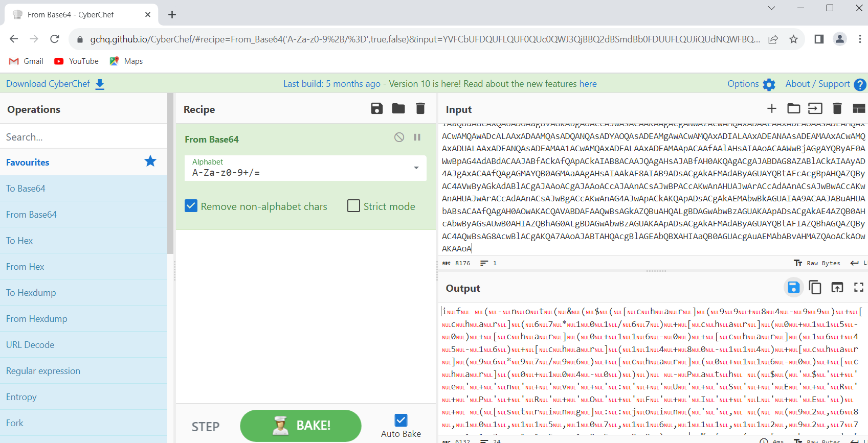Clear input and output with the trash icon
The width and height of the screenshot is (868, 443).
(837, 108)
